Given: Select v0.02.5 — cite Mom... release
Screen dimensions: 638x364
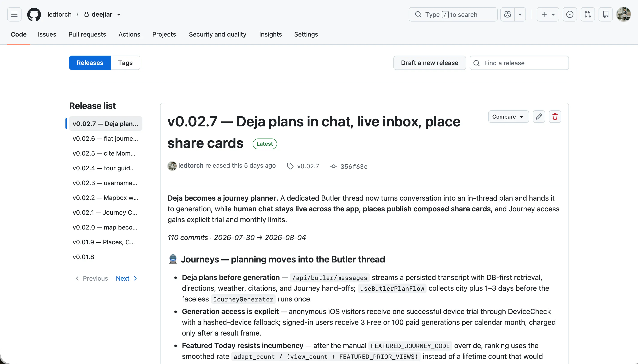Looking at the screenshot, I should 106,153.
